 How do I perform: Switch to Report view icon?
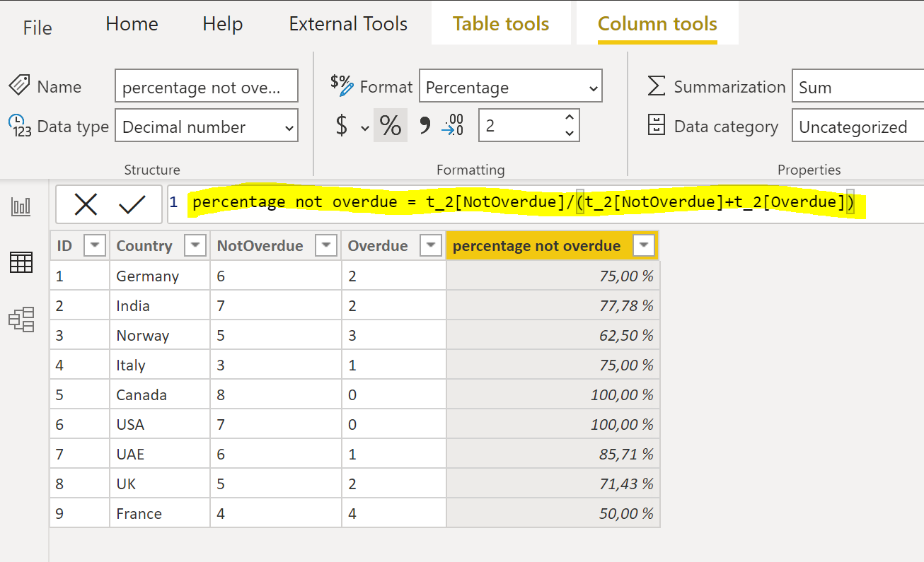(x=21, y=206)
